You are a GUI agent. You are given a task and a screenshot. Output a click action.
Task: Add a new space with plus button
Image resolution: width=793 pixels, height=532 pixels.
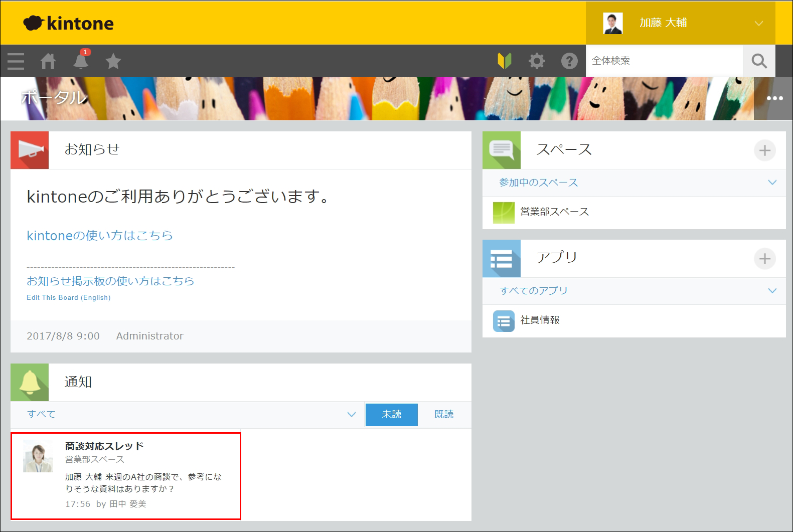click(x=764, y=150)
